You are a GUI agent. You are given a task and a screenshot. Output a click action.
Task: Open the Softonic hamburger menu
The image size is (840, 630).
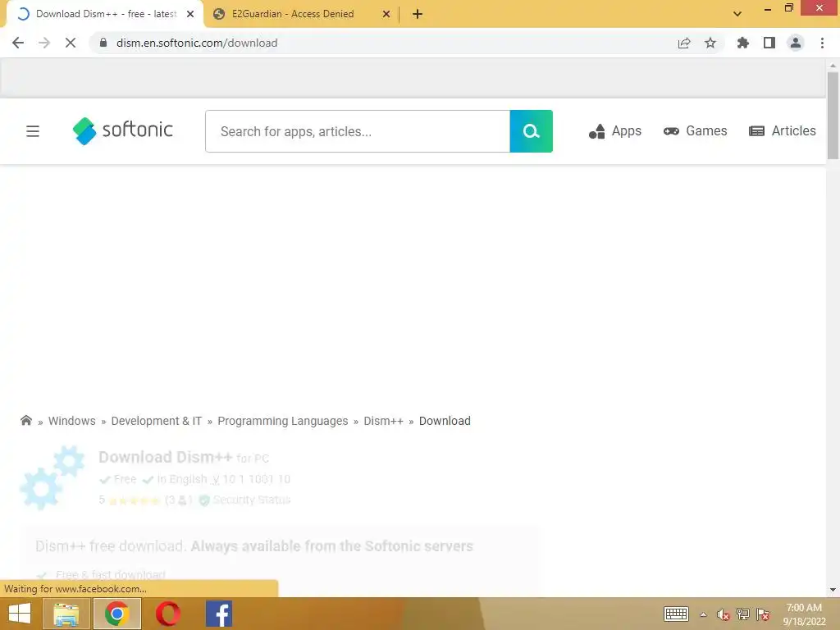tap(33, 130)
